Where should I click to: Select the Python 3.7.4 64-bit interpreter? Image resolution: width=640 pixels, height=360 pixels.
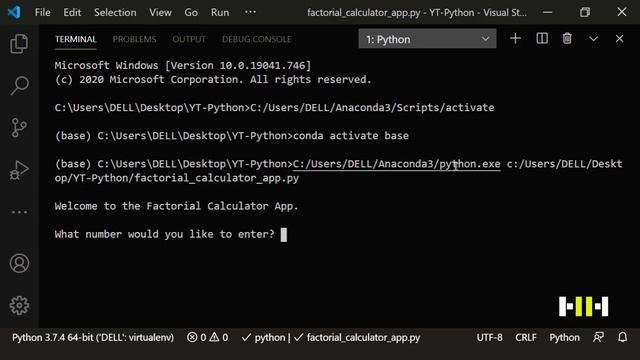[93, 337]
